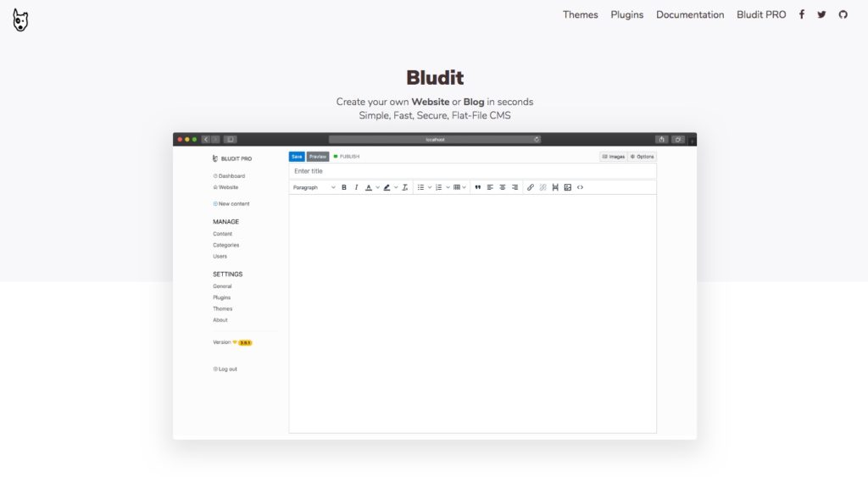Click New content in the sidebar

(231, 203)
